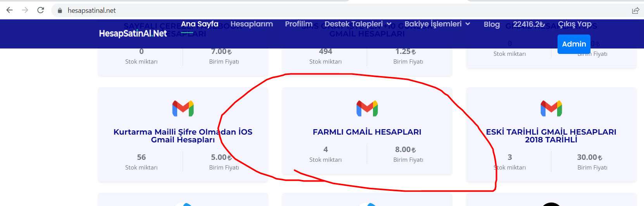Click the 22416.2₺ balance display
This screenshot has height=206, width=644.
(x=529, y=24)
